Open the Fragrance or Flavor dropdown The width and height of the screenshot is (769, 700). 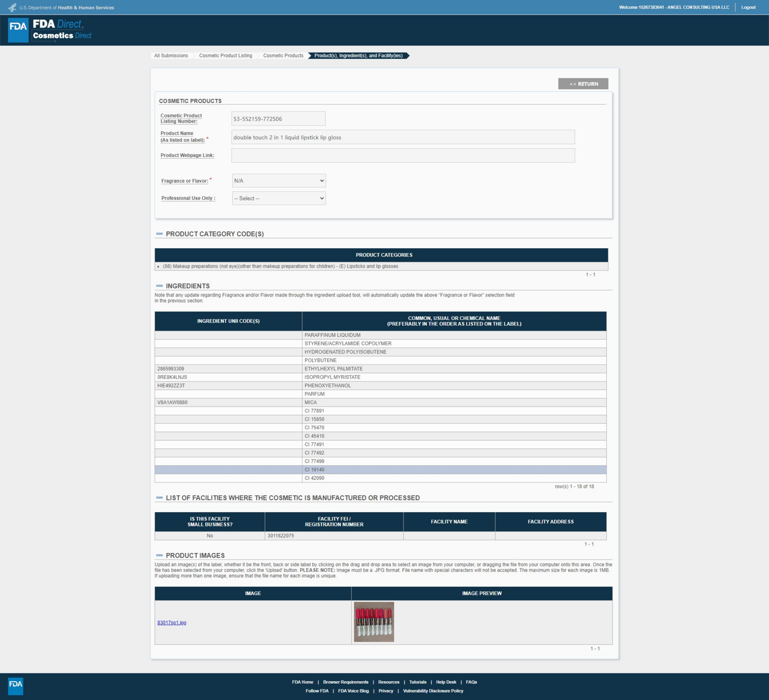pyautogui.click(x=279, y=181)
